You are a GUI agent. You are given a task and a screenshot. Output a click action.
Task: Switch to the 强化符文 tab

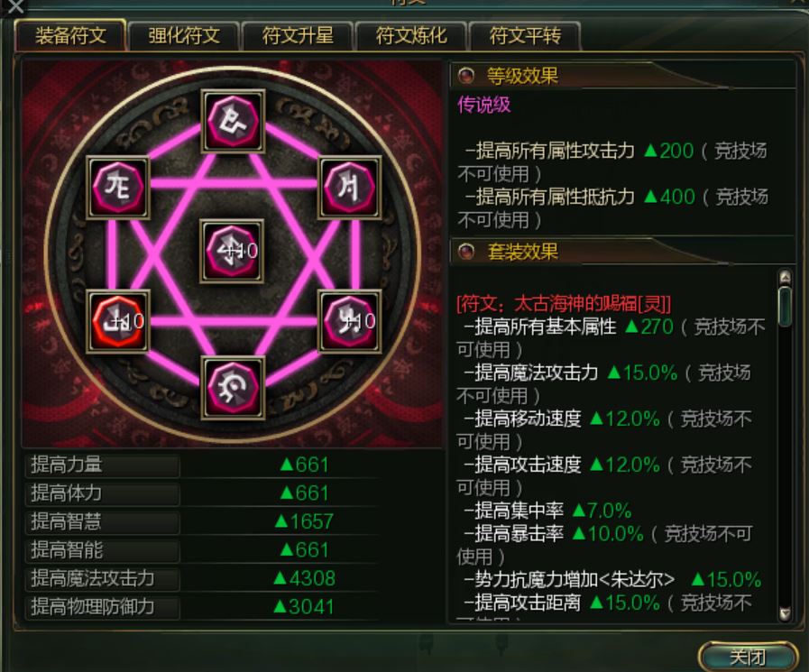coord(184,35)
